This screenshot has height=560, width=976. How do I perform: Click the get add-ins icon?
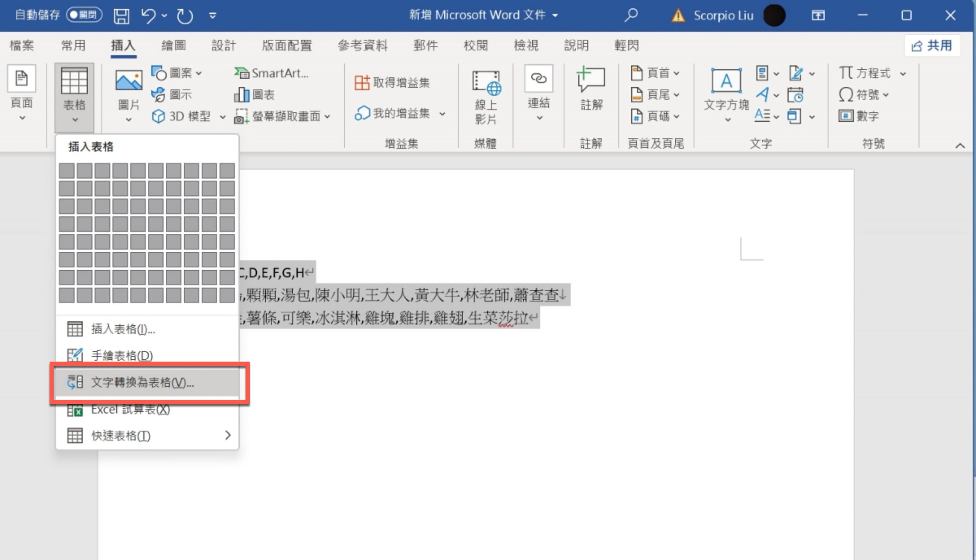pyautogui.click(x=362, y=83)
